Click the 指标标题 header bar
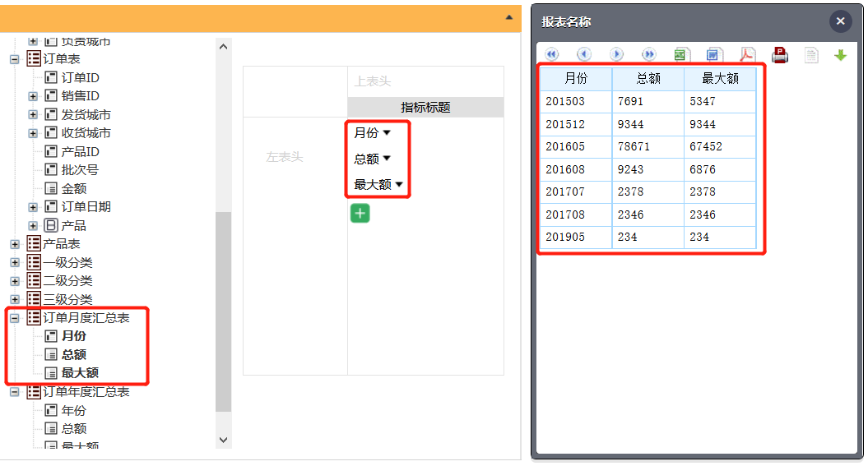The image size is (868, 466). (425, 107)
